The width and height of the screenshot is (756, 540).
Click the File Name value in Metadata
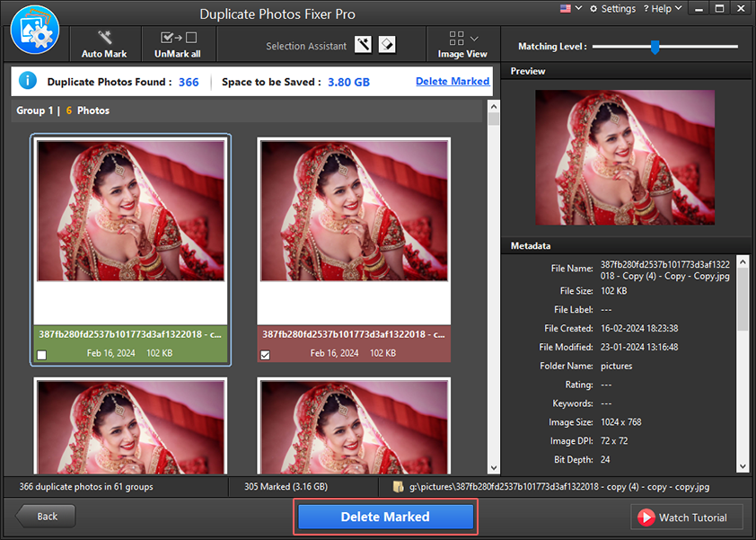665,270
